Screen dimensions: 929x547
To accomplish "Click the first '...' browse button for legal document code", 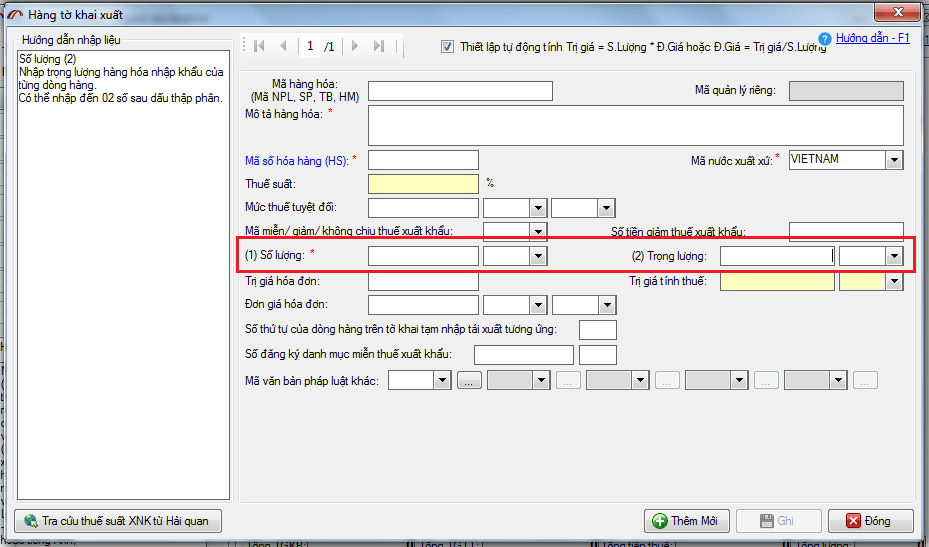I will pyautogui.click(x=471, y=380).
